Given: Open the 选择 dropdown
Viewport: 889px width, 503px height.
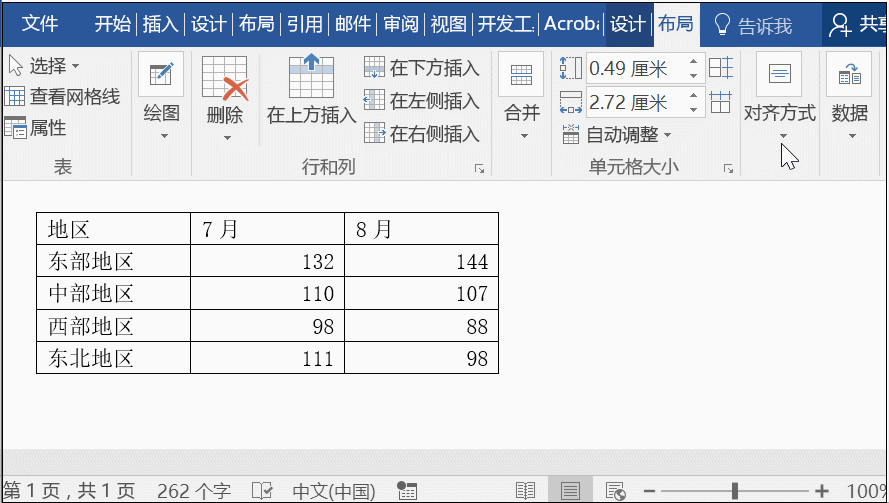Looking at the screenshot, I should tap(43, 66).
